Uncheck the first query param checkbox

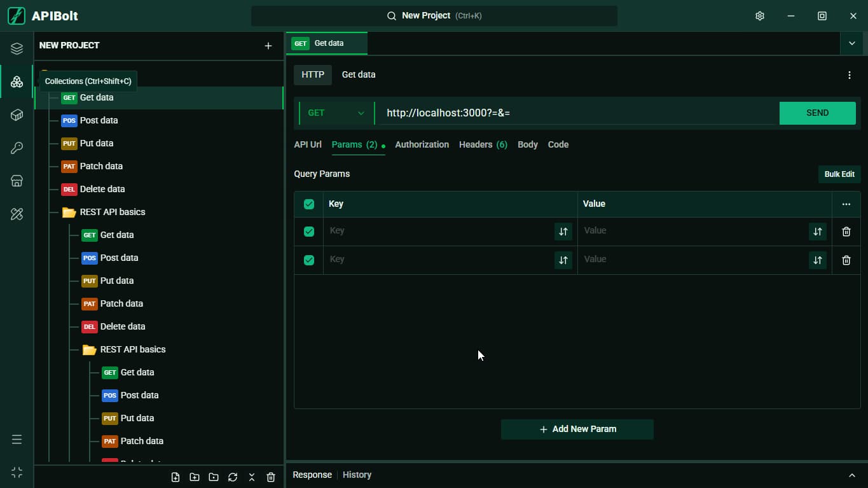click(x=309, y=232)
